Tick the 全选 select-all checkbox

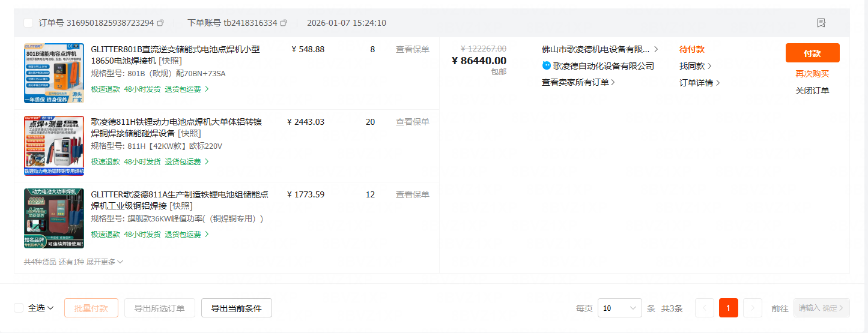(x=19, y=308)
